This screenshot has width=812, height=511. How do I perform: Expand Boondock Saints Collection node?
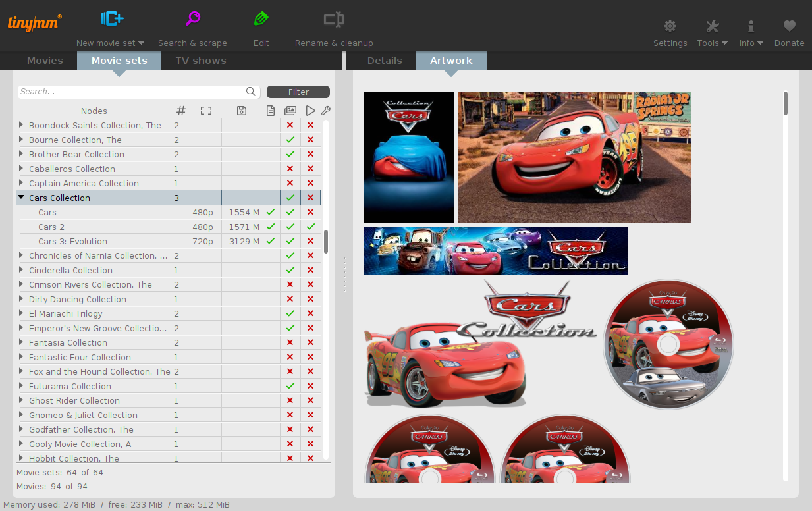[x=21, y=124]
